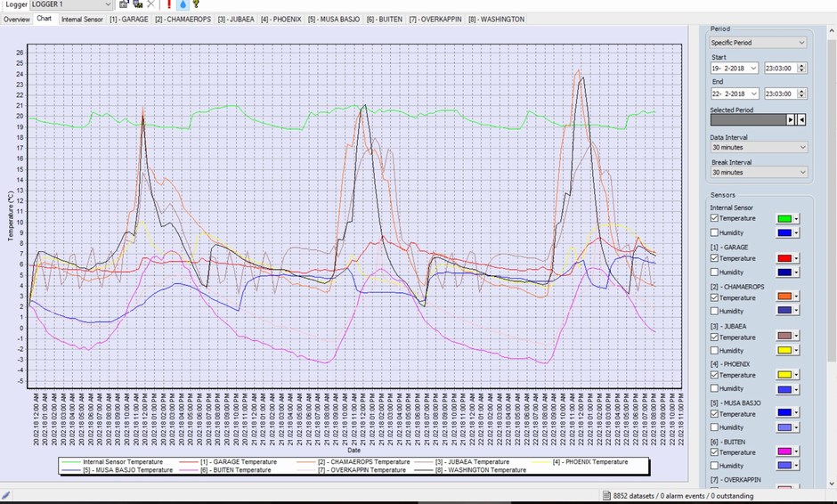Click the blue water drop icon
Image resolution: width=837 pixels, height=504 pixels.
click(x=183, y=4)
